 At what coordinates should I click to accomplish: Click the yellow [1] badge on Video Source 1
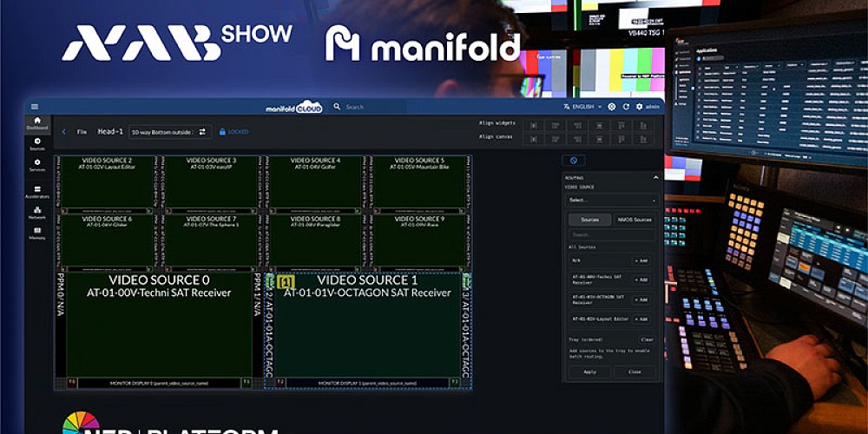[x=286, y=281]
